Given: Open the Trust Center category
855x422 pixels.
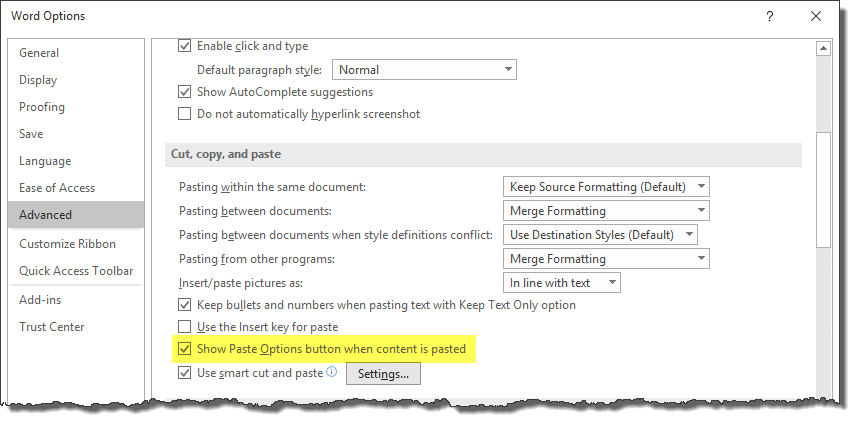Looking at the screenshot, I should [x=52, y=327].
